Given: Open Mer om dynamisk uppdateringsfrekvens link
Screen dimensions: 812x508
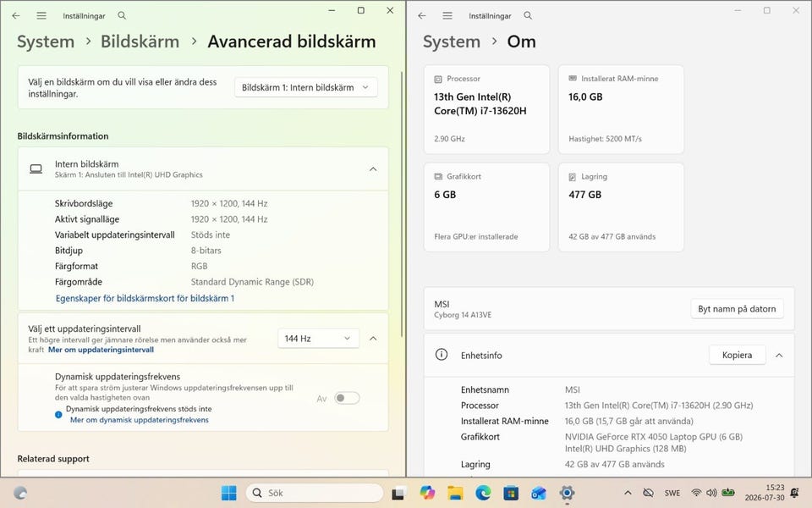Looking at the screenshot, I should click(140, 420).
